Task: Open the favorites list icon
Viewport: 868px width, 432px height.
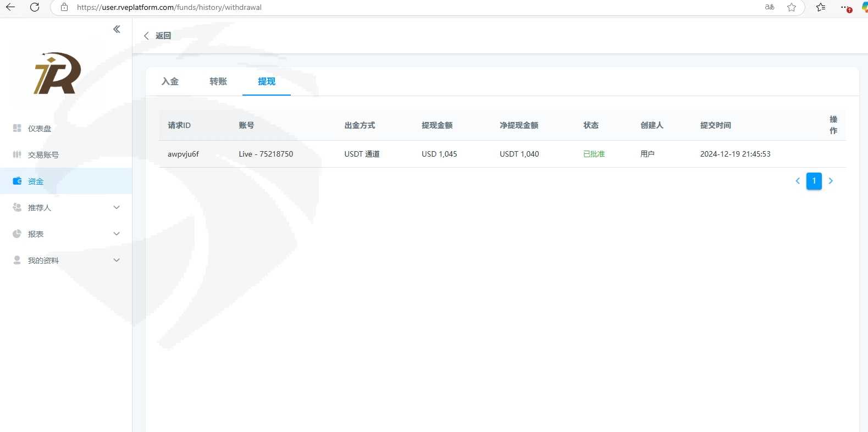Action: pyautogui.click(x=821, y=7)
